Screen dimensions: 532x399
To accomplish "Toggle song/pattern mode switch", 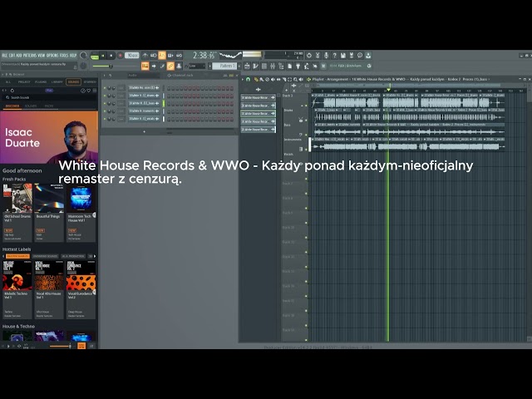I will [x=94, y=57].
